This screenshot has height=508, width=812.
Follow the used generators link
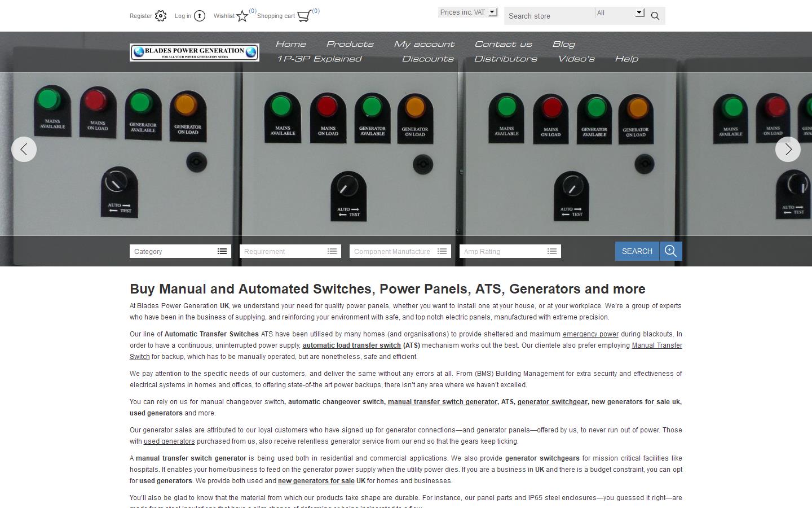tap(169, 441)
